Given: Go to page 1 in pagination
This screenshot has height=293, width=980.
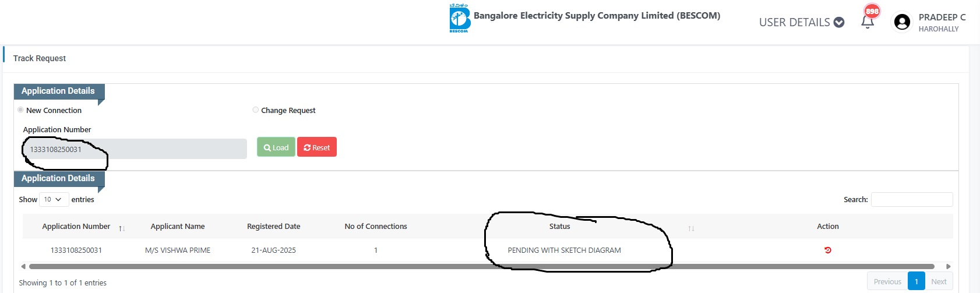Looking at the screenshot, I should [x=916, y=281].
